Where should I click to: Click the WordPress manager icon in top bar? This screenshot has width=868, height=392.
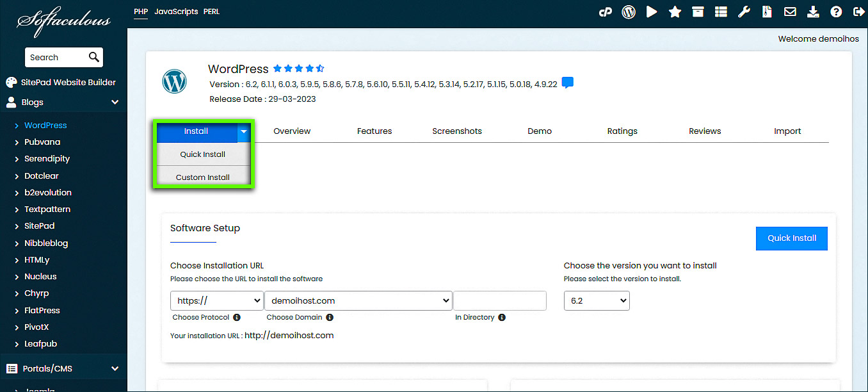pyautogui.click(x=629, y=12)
